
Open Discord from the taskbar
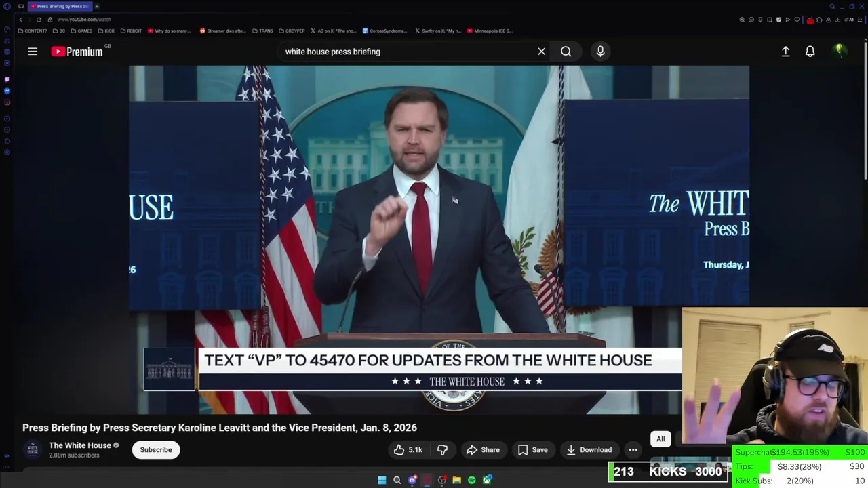click(x=412, y=481)
